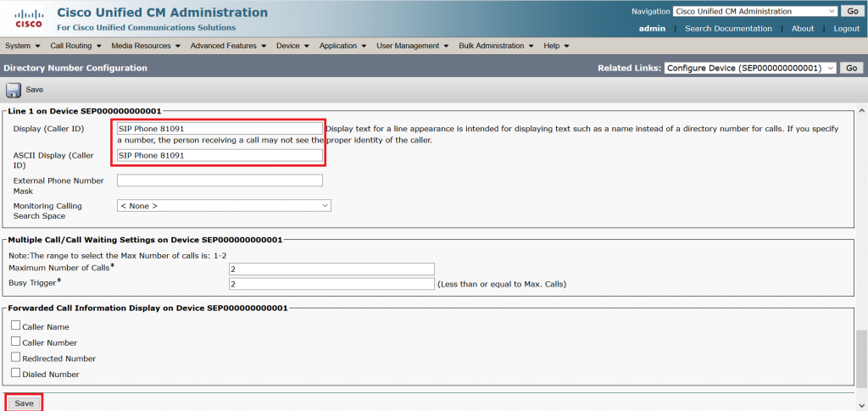
Task: Toggle the Redirected Number checkbox
Action: click(x=16, y=358)
